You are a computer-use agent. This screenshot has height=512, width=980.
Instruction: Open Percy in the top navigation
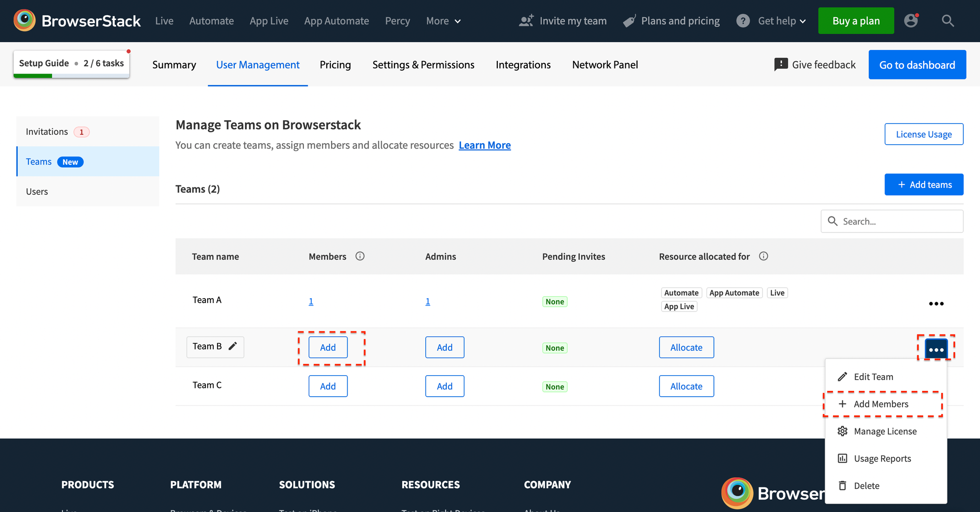[397, 21]
